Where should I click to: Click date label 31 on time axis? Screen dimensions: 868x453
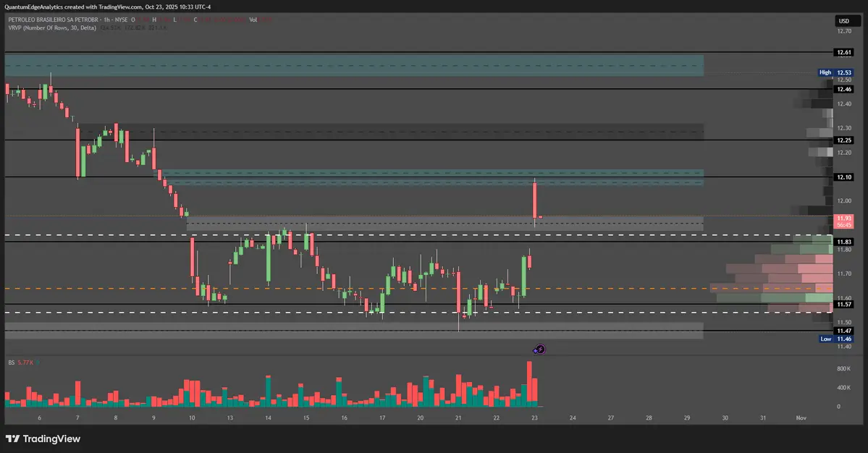[x=763, y=418]
